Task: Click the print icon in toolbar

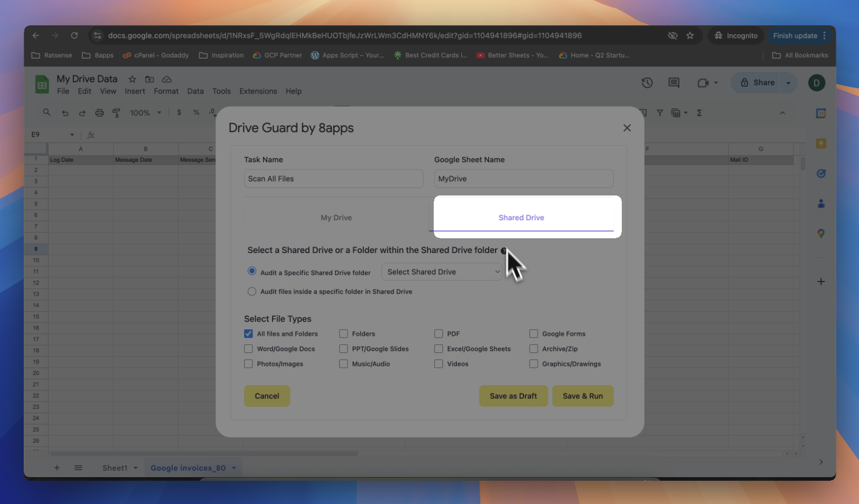Action: point(99,113)
